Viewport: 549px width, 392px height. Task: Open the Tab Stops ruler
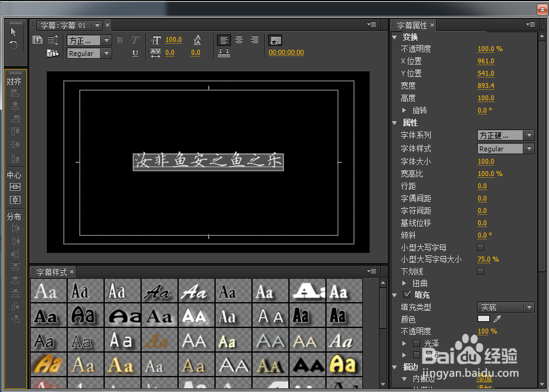[x=224, y=53]
